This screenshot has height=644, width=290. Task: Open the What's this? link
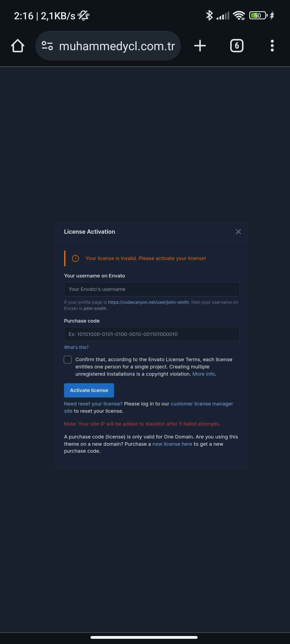tap(76, 347)
